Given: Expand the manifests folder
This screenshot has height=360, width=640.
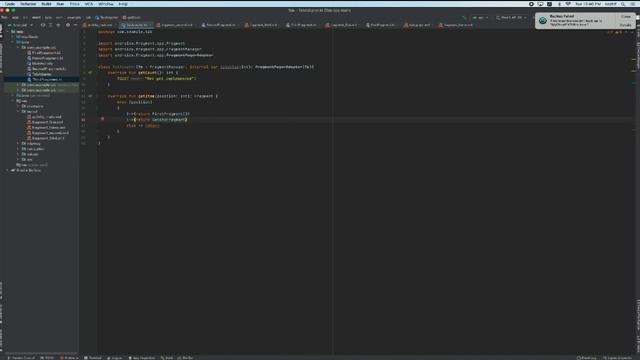Looking at the screenshot, I should 13,37.
